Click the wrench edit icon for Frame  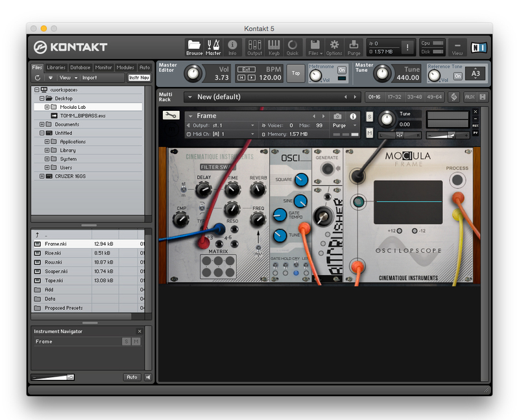tap(171, 115)
